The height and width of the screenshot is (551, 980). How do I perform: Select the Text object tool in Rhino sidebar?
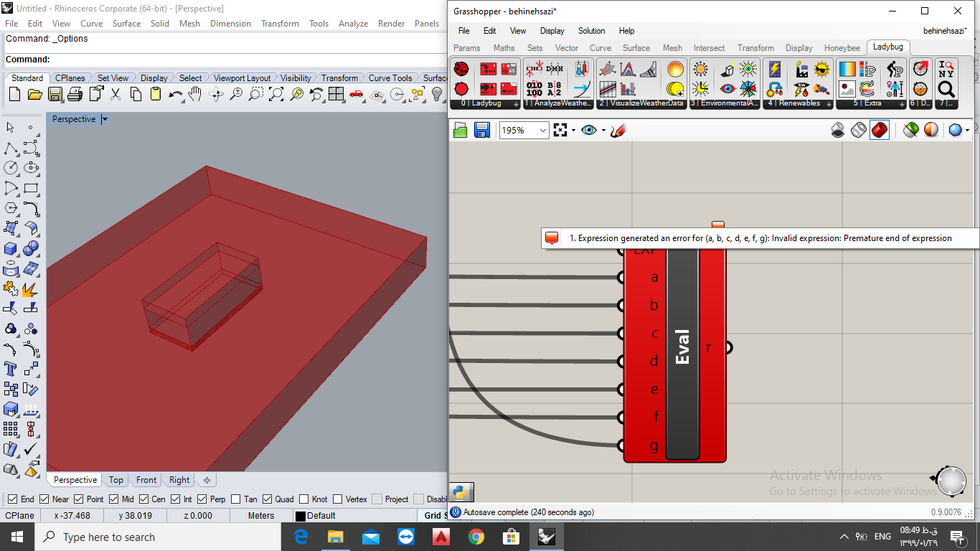pos(11,369)
